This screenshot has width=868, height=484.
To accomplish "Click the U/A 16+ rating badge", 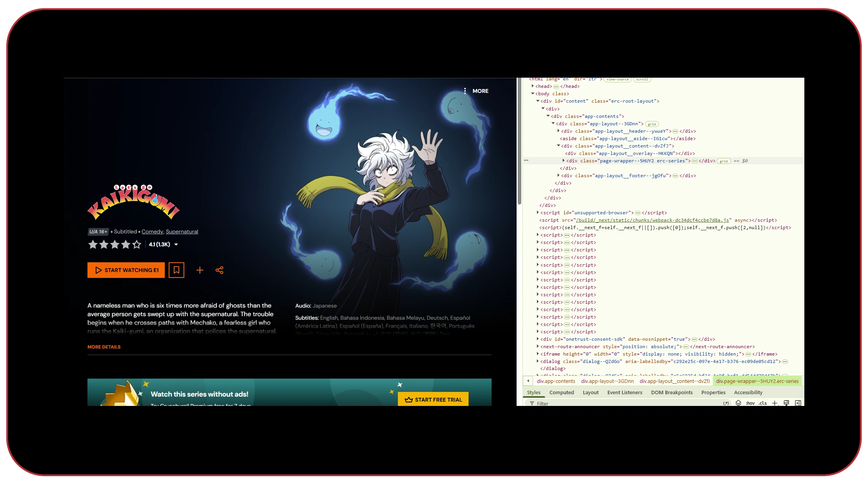I will pos(98,231).
